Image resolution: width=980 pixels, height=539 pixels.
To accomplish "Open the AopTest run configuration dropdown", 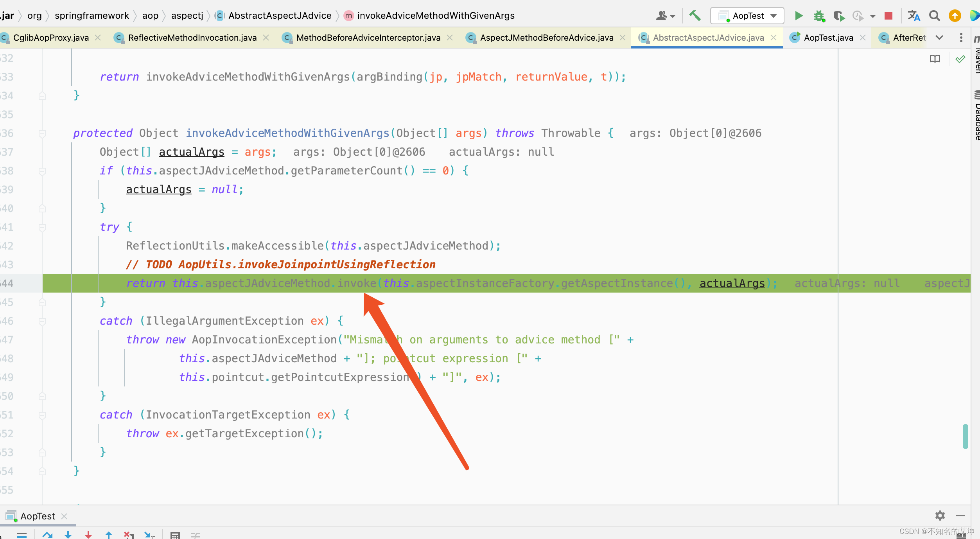I will tap(747, 16).
